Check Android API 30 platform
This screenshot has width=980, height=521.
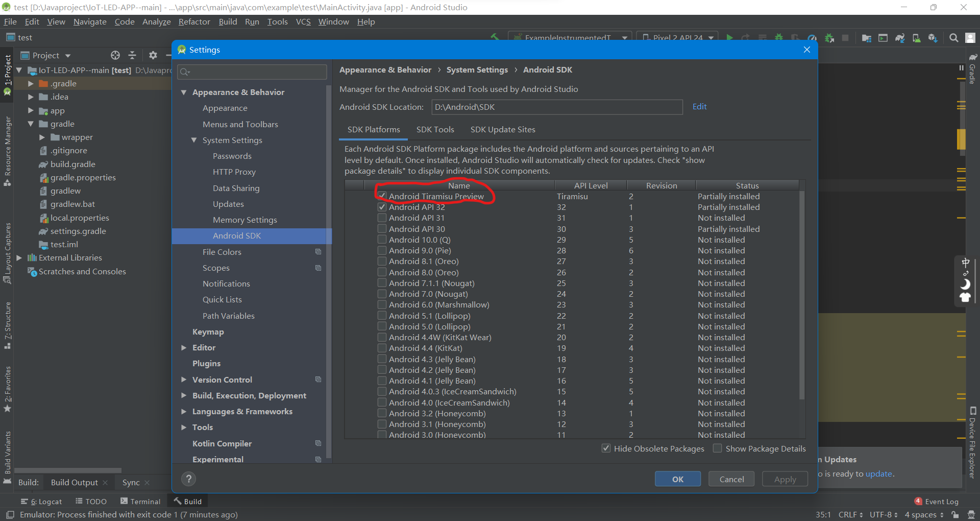coord(382,229)
